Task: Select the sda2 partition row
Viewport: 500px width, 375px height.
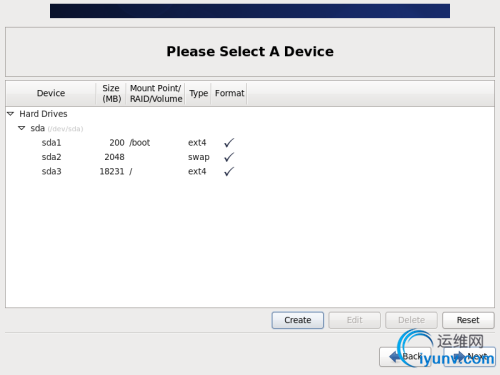Action: click(x=250, y=157)
